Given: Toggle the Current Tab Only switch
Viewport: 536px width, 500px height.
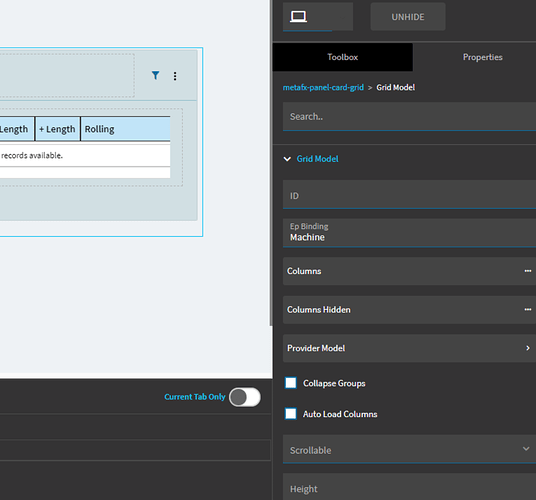Looking at the screenshot, I should [x=245, y=397].
